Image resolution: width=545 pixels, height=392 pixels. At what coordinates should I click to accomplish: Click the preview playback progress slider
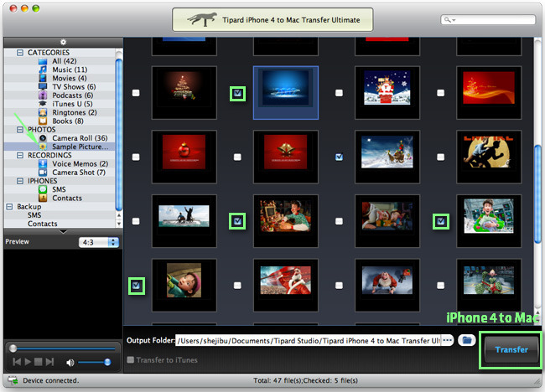[x=63, y=348]
